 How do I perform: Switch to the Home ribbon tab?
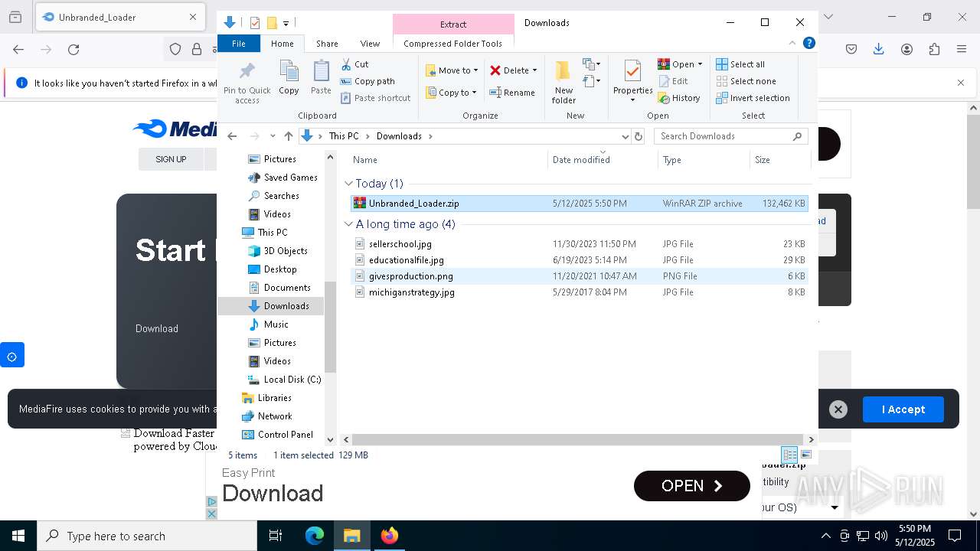click(x=282, y=44)
